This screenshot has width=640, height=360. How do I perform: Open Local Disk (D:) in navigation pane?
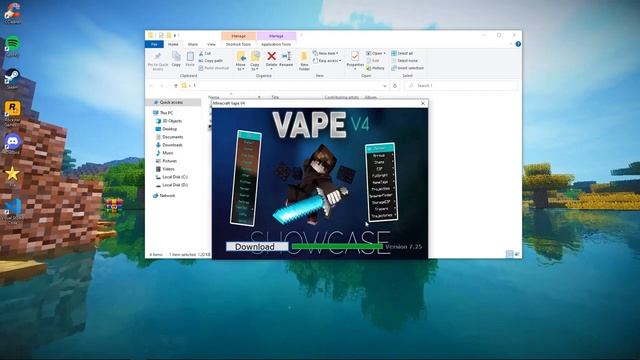tap(175, 185)
